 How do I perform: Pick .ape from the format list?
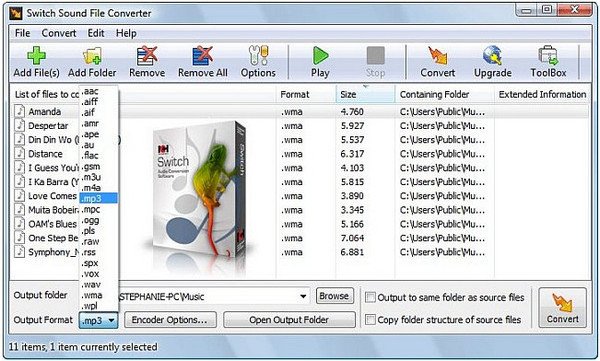pyautogui.click(x=99, y=134)
